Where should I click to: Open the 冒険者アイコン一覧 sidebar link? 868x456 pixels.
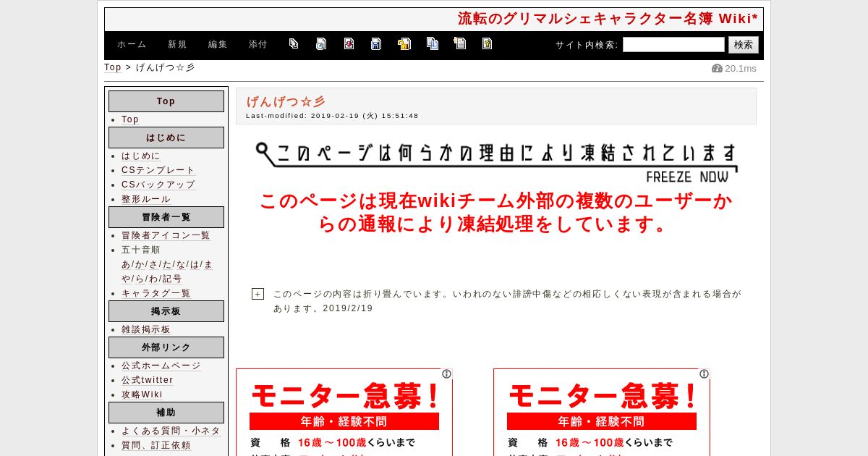tap(166, 235)
